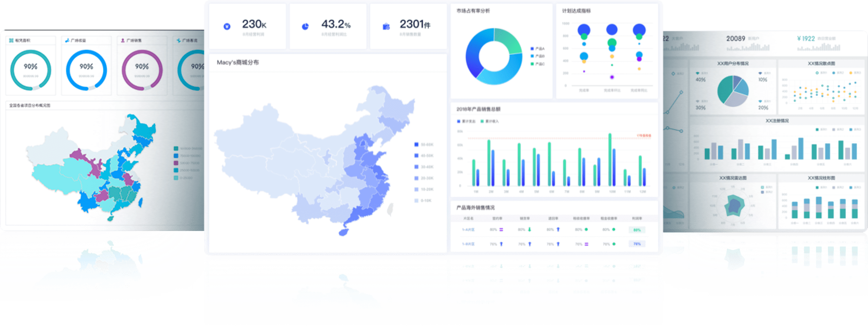Click the shopping bag icon beside 2301件
Screen dimensions: 868x326
point(386,26)
